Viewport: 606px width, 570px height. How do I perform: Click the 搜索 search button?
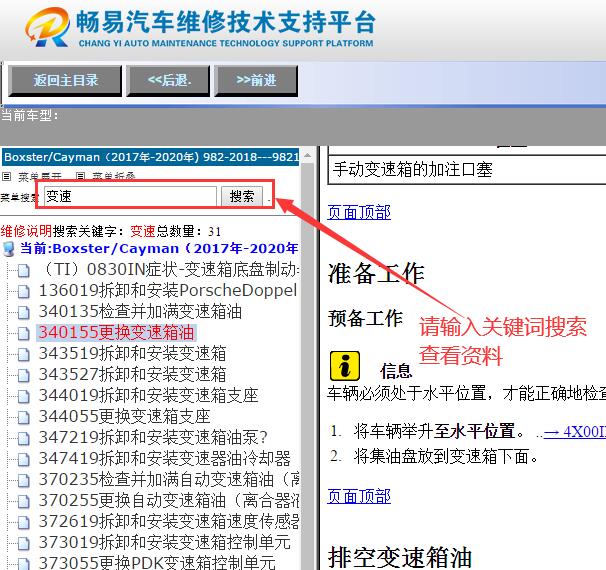[x=242, y=196]
